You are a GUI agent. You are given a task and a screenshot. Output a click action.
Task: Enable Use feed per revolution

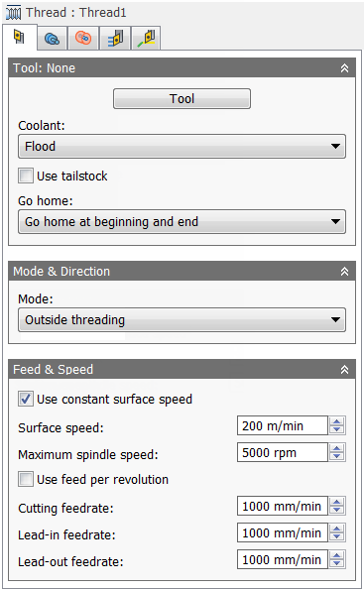[x=26, y=479]
